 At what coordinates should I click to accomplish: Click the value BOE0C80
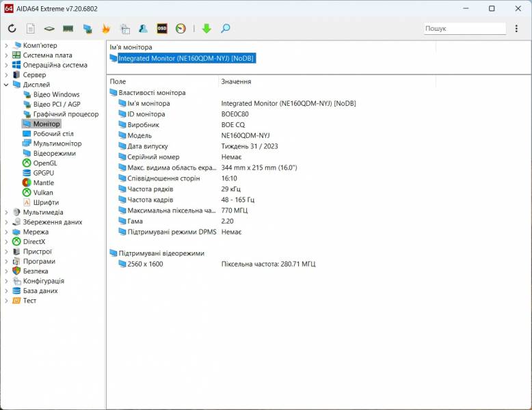tap(235, 114)
